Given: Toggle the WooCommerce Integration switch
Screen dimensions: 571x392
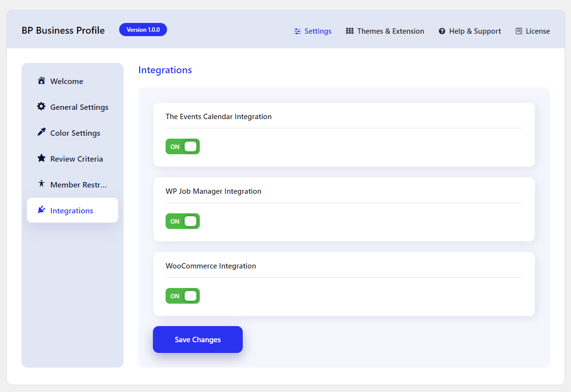Looking at the screenshot, I should click(183, 296).
